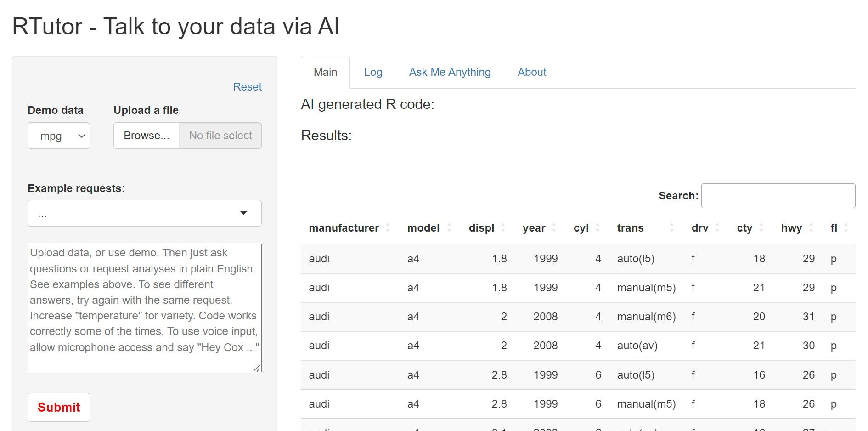Sort by displ using its arrows
Viewport: 868px width, 431px height.
503,228
